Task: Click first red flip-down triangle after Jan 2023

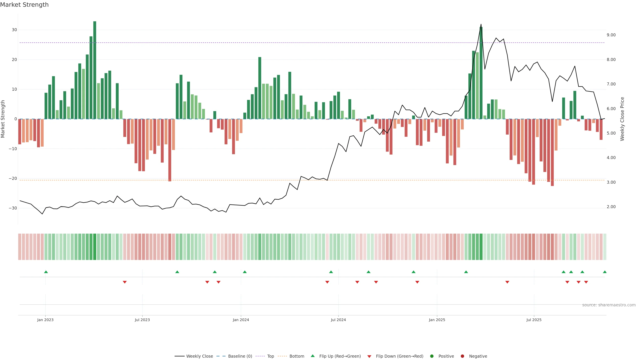Action: pyautogui.click(x=125, y=282)
